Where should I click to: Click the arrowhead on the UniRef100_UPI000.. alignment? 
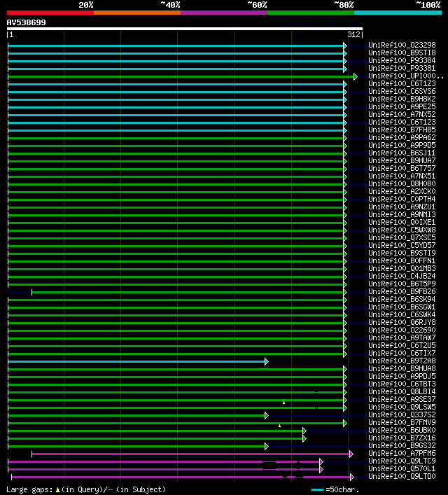pyautogui.click(x=356, y=76)
